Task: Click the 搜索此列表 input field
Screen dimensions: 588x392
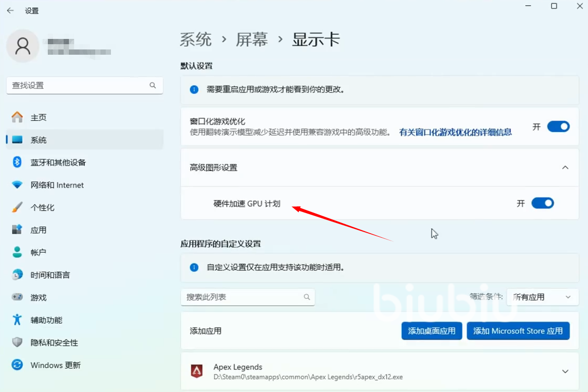Action: (x=242, y=297)
